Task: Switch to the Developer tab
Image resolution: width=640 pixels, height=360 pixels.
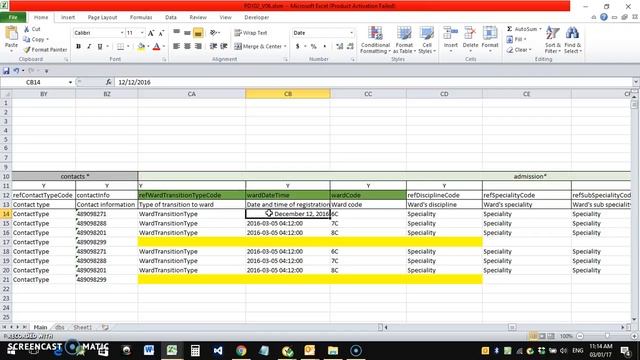Action: pyautogui.click(x=256, y=18)
